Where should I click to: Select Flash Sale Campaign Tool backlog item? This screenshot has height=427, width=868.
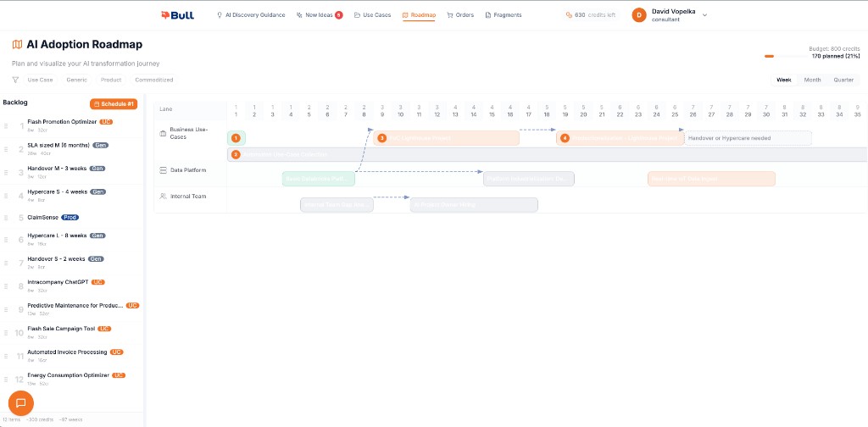pyautogui.click(x=72, y=332)
